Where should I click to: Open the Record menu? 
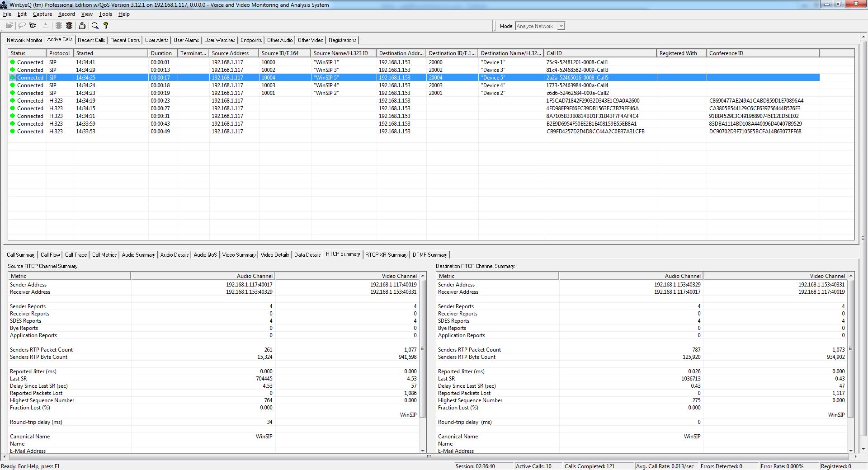click(66, 14)
